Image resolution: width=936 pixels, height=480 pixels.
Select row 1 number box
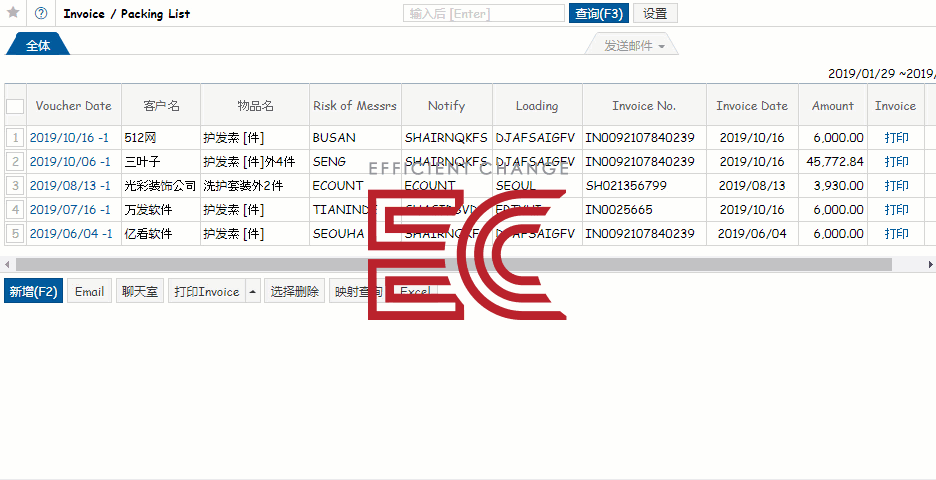(x=16, y=138)
